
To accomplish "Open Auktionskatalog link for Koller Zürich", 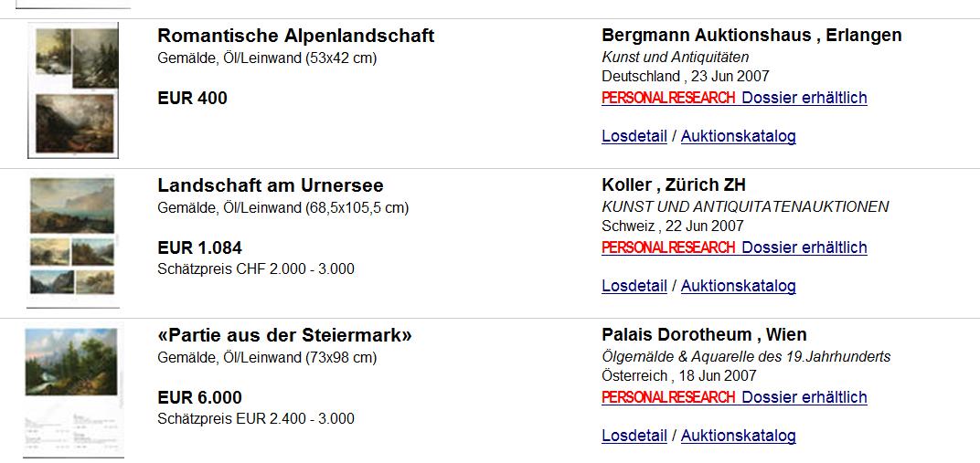I will [738, 286].
